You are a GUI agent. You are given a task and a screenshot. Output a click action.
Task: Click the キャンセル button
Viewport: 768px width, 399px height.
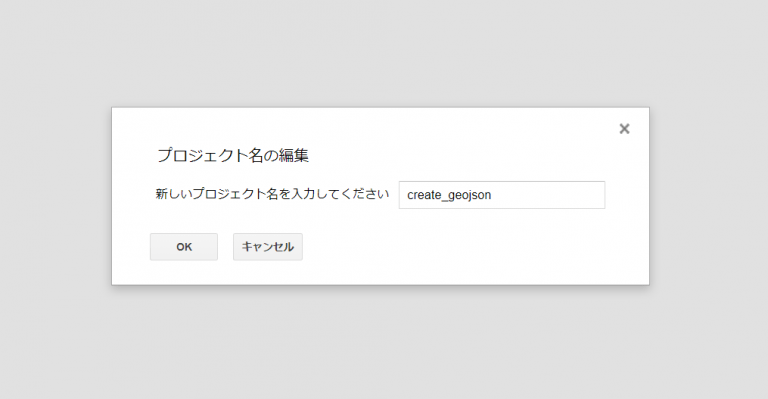267,247
